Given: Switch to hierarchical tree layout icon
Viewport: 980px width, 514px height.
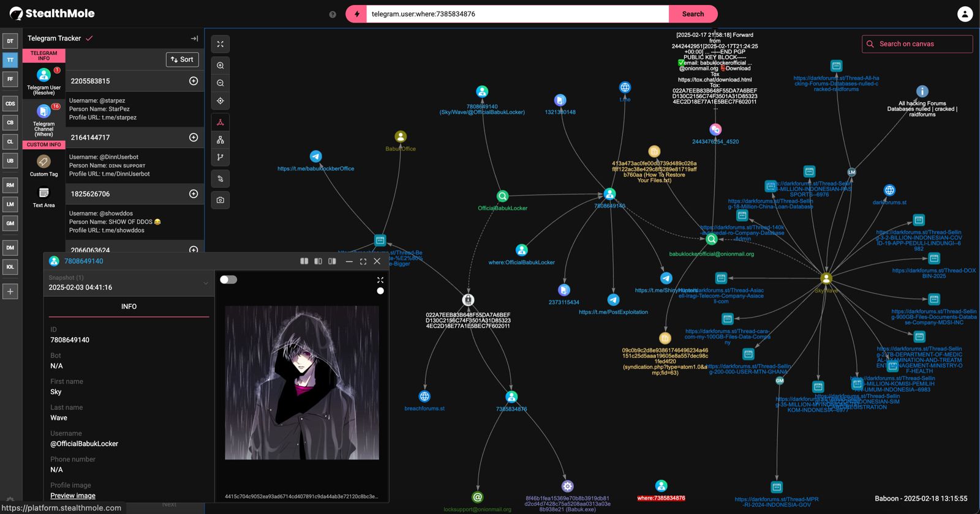Looking at the screenshot, I should point(221,140).
